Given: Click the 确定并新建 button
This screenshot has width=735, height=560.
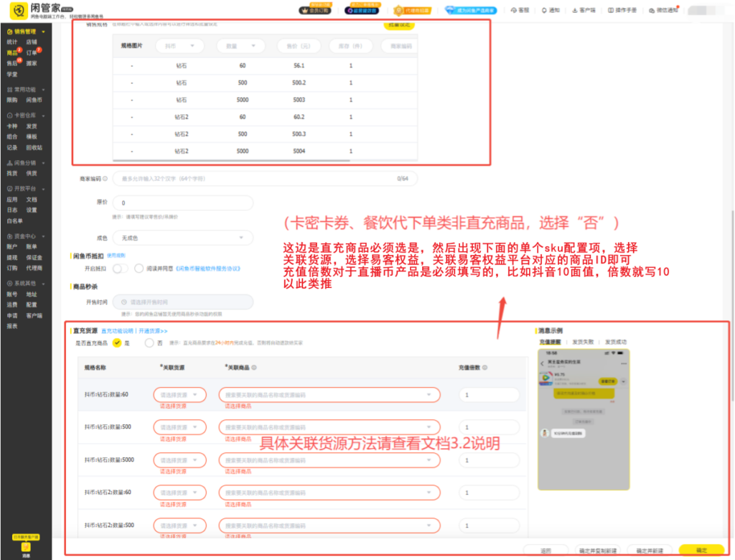Looking at the screenshot, I should click(650, 551).
